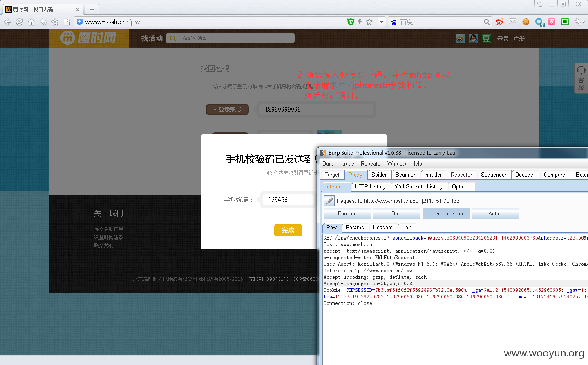Open the Burp menu in Burp Suite

[328, 163]
